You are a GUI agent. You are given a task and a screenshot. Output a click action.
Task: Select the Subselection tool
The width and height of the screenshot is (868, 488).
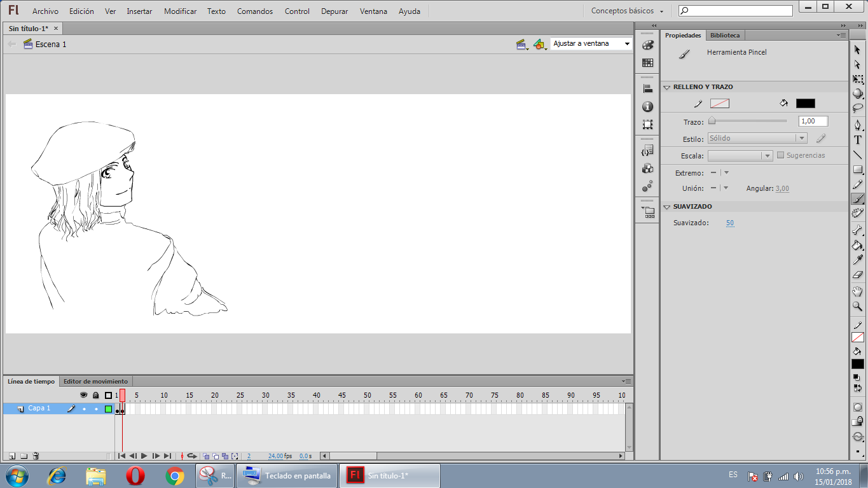point(858,64)
